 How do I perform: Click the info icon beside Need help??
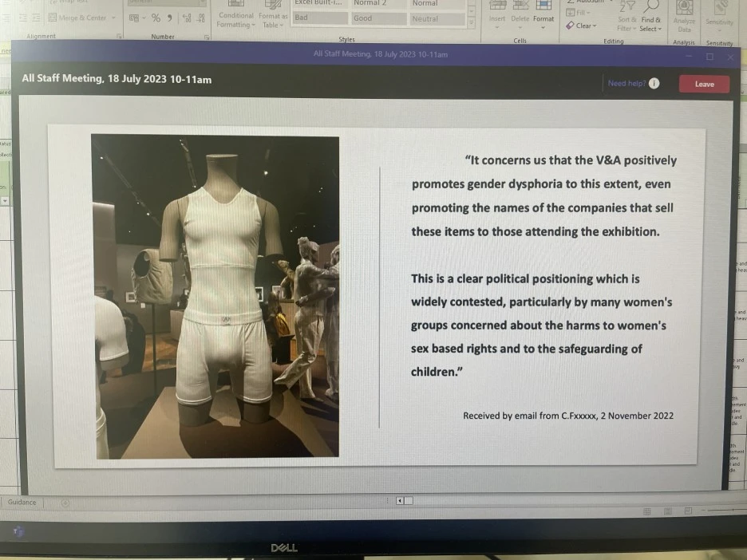point(654,83)
